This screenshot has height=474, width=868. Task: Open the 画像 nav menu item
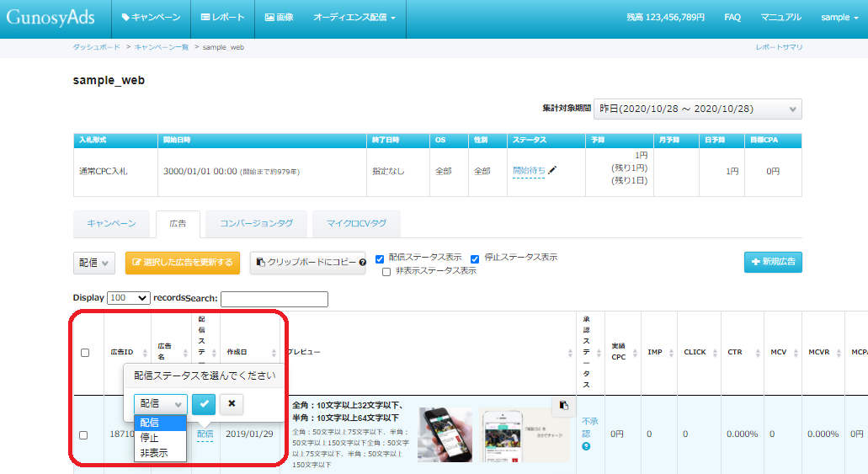click(x=279, y=18)
